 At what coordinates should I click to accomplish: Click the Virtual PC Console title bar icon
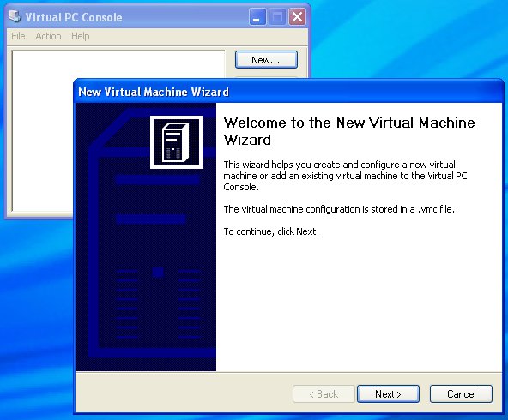coord(15,16)
